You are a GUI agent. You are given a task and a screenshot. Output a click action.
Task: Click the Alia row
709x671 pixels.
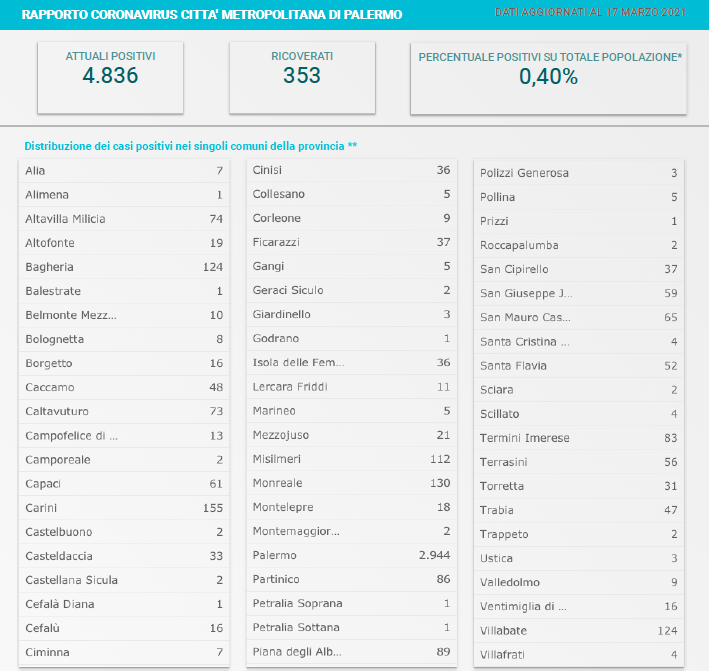(124, 171)
